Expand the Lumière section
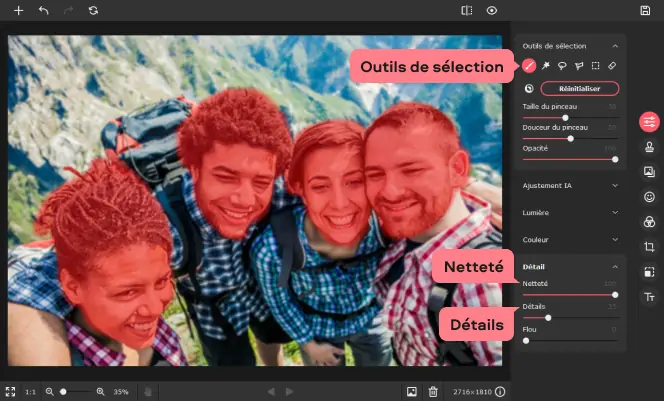Image resolution: width=664 pixels, height=401 pixels. click(615, 213)
